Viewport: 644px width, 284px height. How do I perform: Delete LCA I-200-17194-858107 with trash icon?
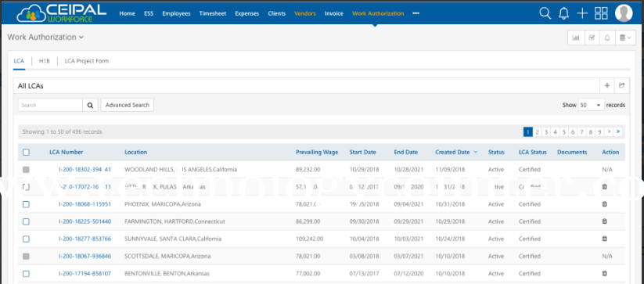pos(604,273)
